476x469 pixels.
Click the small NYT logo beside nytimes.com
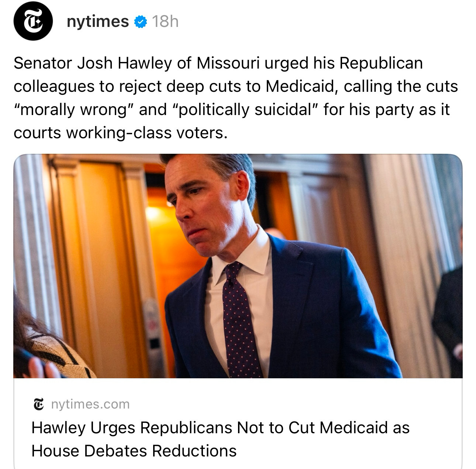pyautogui.click(x=38, y=404)
